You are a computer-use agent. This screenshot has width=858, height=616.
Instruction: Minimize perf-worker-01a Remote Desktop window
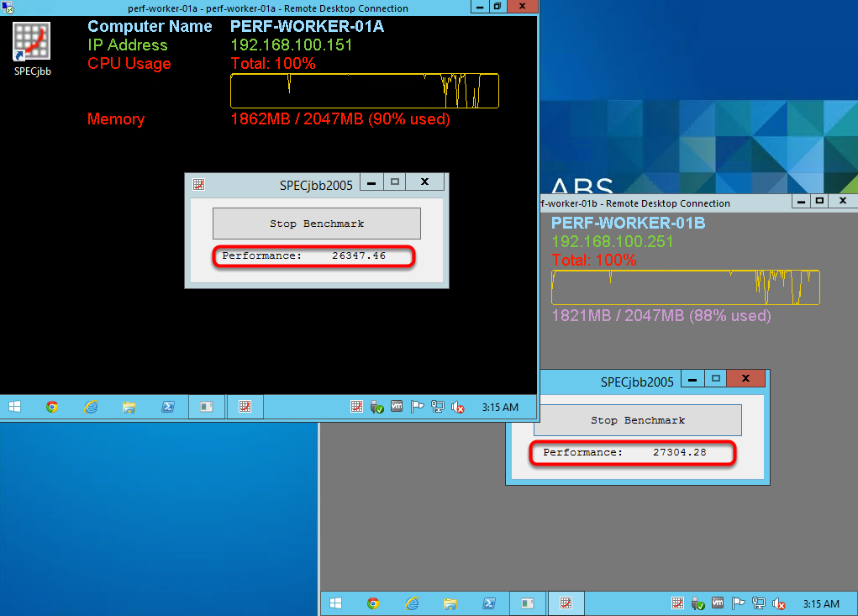click(x=479, y=7)
